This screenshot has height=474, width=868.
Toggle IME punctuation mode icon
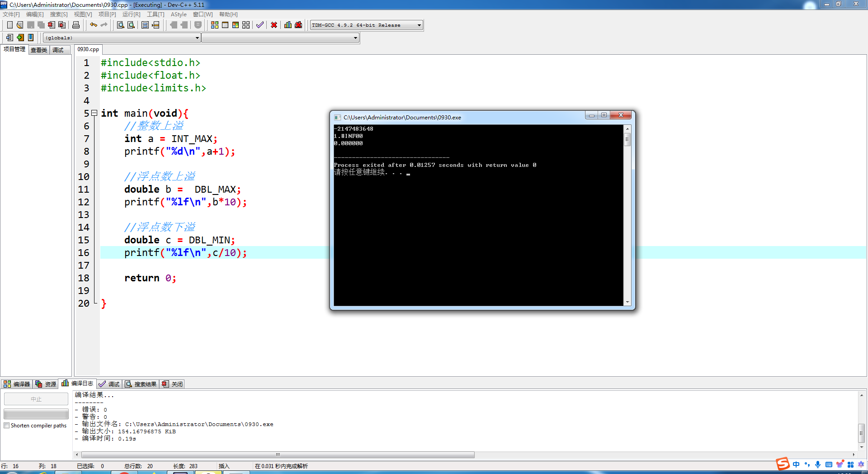coord(807,465)
